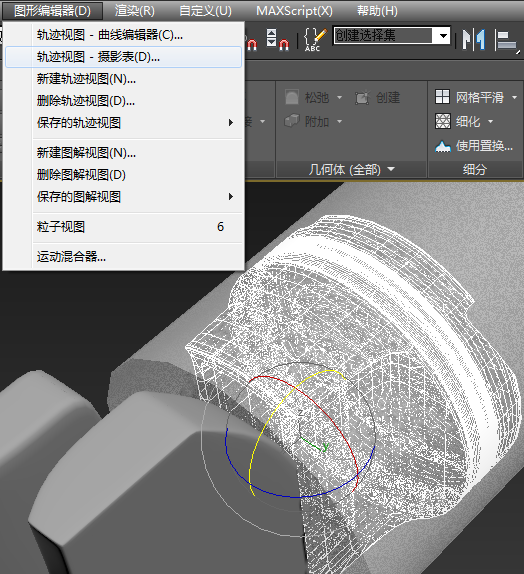The width and height of the screenshot is (524, 574).
Task: Open Edit Named Selection Sets icon
Action: pos(314,39)
